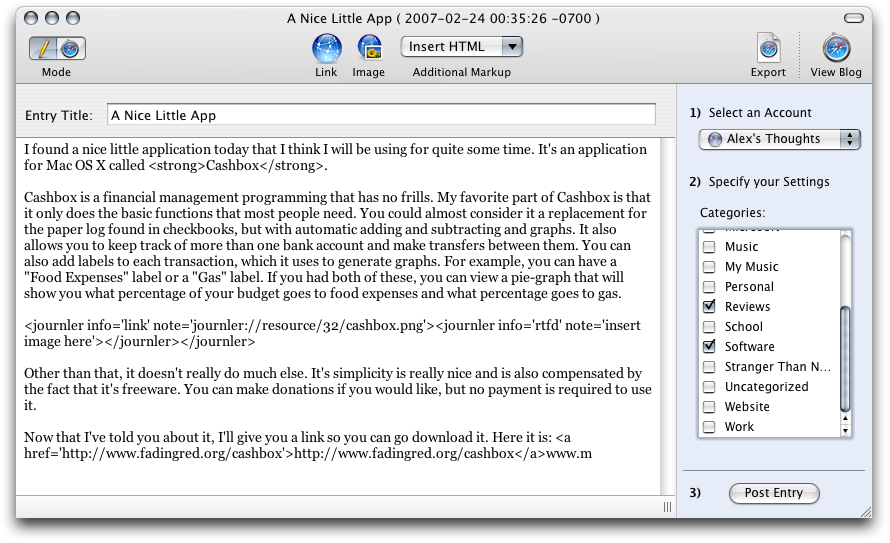Uncheck the Software category checkbox
The height and width of the screenshot is (543, 890).
click(x=709, y=347)
